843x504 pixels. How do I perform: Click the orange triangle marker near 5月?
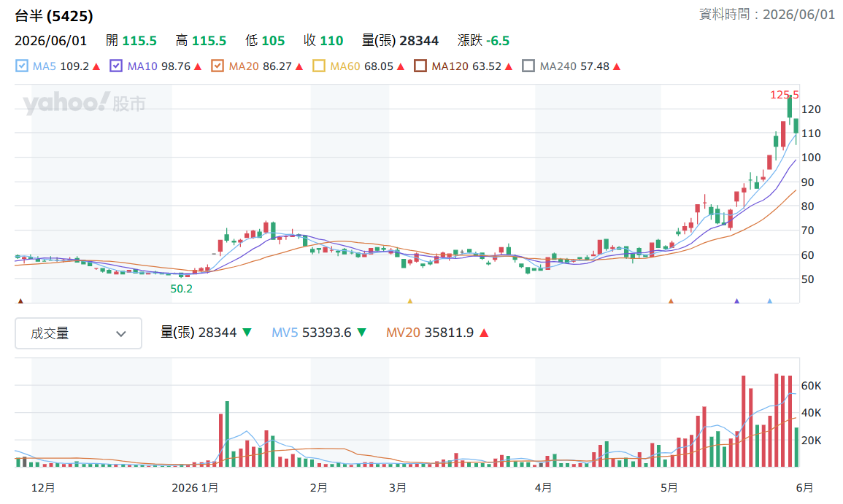click(x=671, y=301)
